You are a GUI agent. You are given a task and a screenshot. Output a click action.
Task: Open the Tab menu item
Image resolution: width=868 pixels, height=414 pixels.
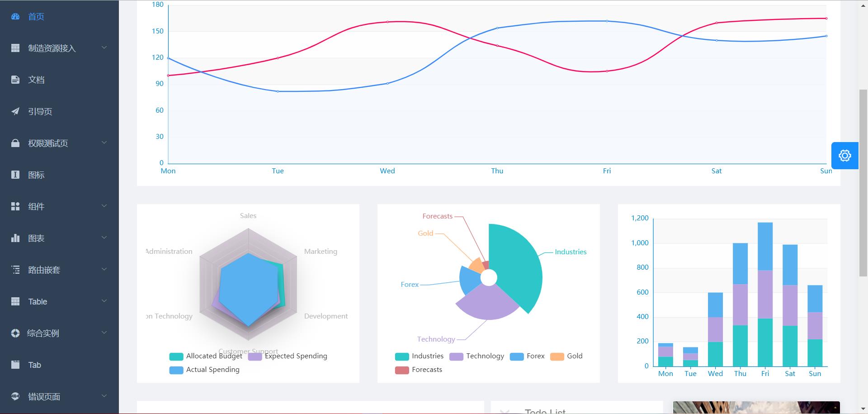pyautogui.click(x=34, y=365)
